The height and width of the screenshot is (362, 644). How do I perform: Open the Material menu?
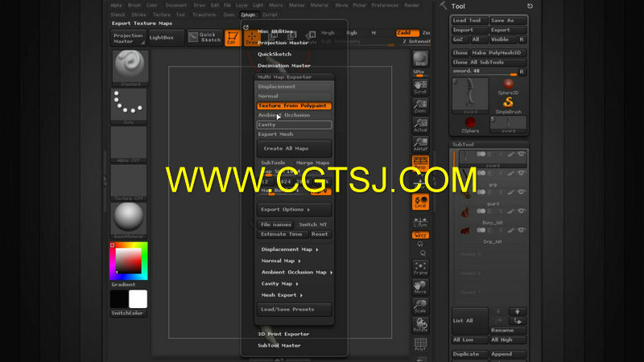coord(319,6)
